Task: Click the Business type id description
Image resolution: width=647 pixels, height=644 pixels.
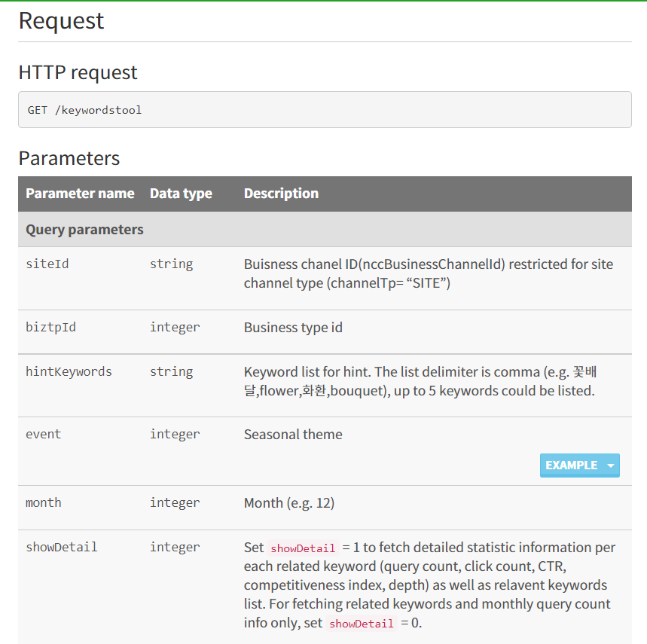Action: click(293, 328)
